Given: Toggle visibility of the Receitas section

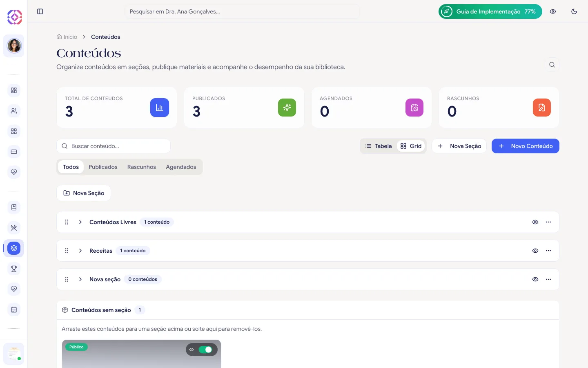Looking at the screenshot, I should click(x=535, y=251).
